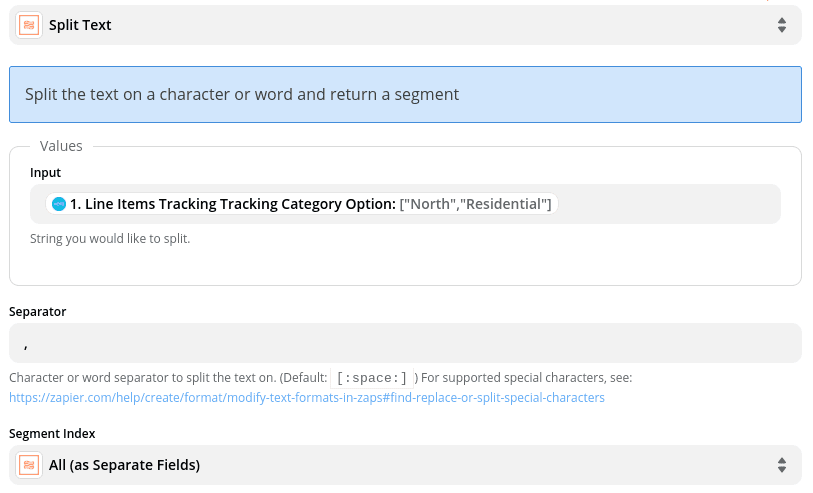Click the Segment Index label
Viewport: 813px width, 493px height.
click(52, 433)
